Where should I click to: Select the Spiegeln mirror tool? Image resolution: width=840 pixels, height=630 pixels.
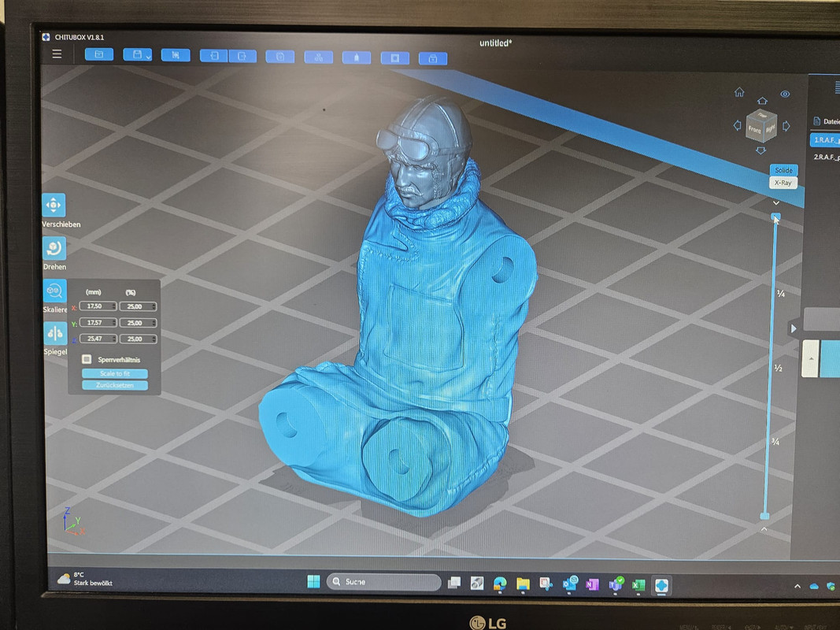click(55, 334)
